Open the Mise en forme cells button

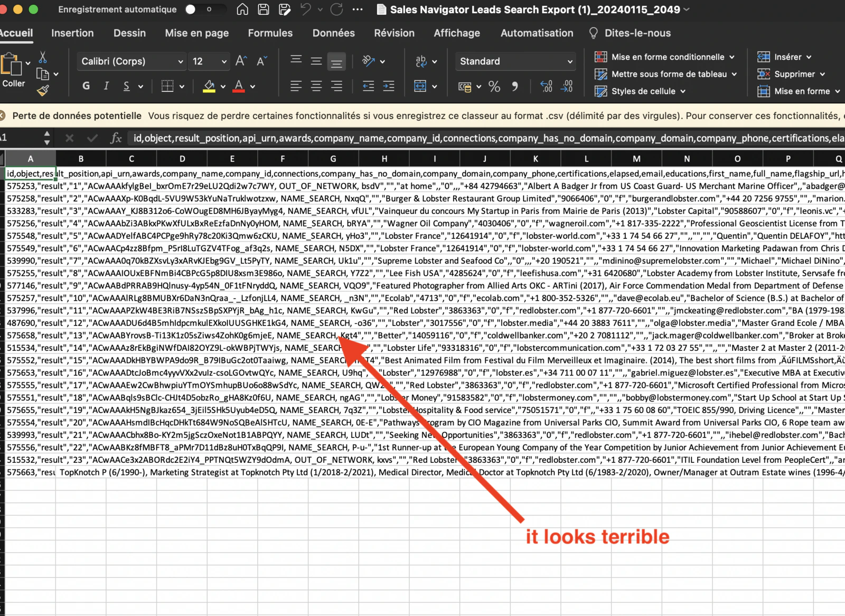pos(799,91)
